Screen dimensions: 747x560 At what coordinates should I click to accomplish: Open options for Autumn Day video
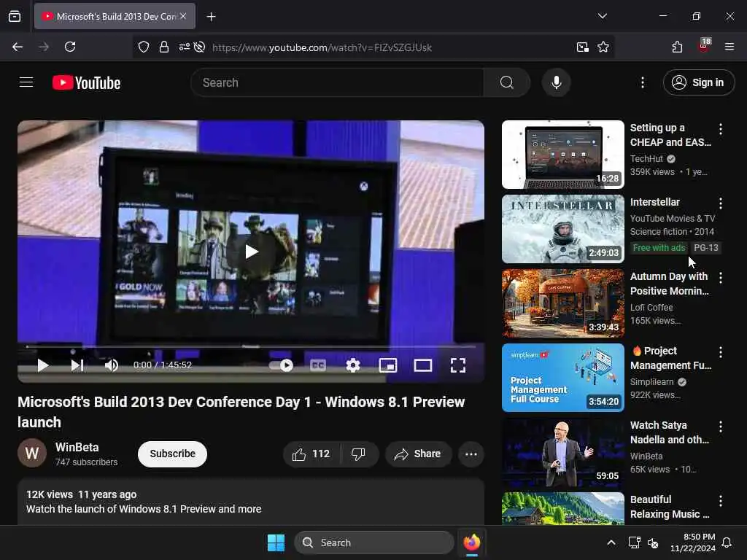point(720,278)
